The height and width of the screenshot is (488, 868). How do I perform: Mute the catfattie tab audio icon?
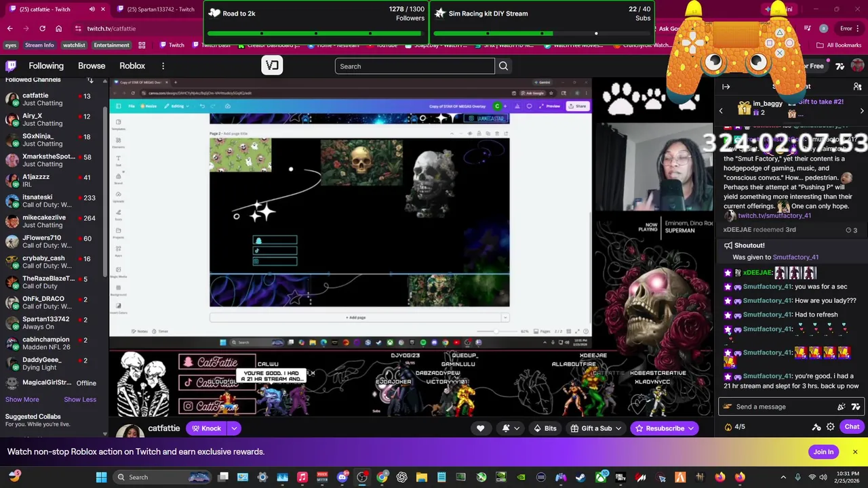point(92,9)
